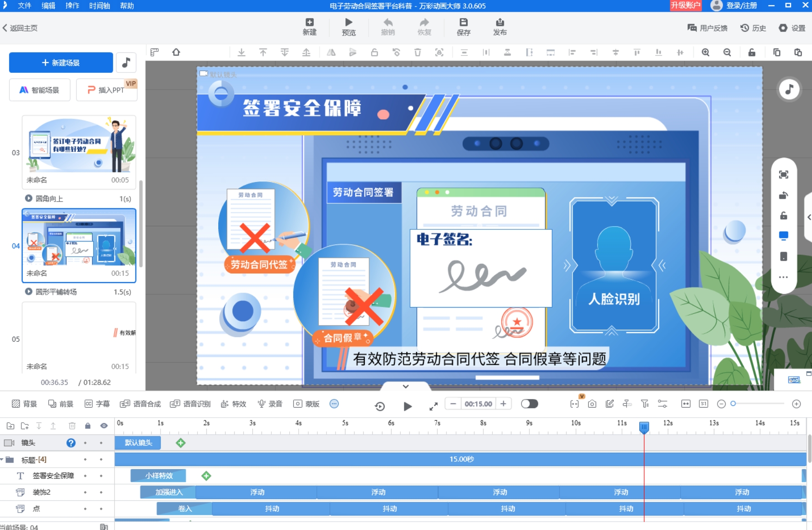Click the copy icon in canvas toolbar
Screen dimensions: 812x530
pyautogui.click(x=777, y=52)
